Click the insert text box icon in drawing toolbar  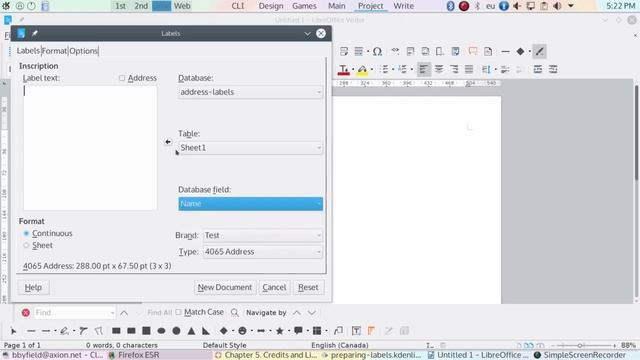[x=356, y=331]
